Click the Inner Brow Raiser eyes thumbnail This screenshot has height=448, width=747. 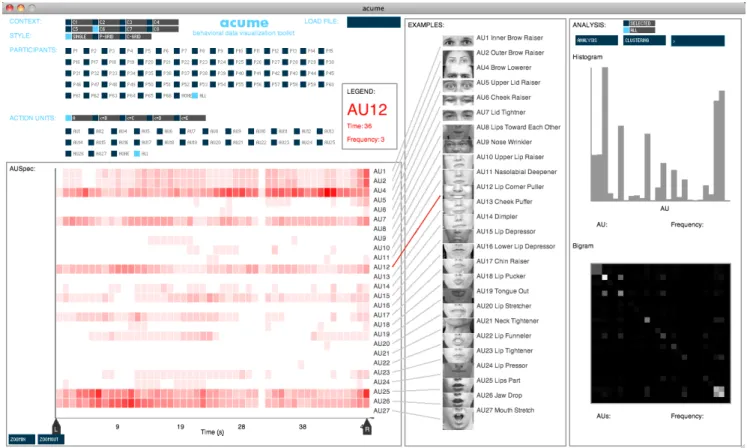[458, 41]
